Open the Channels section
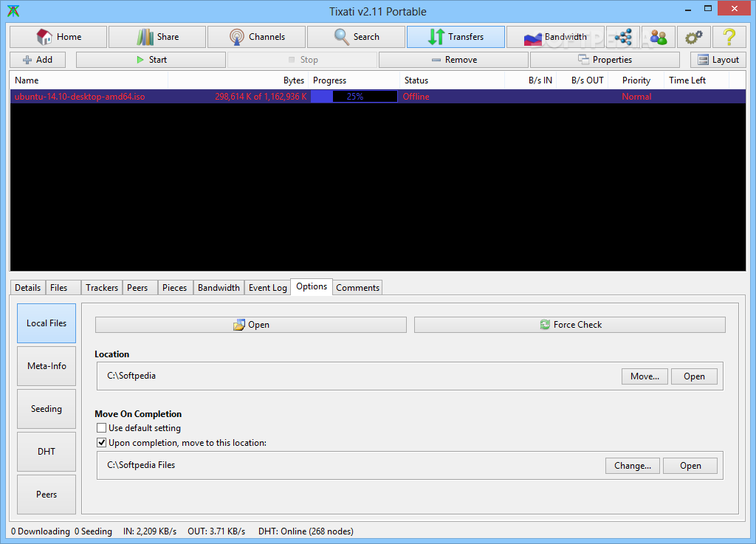The image size is (756, 544). (x=256, y=37)
